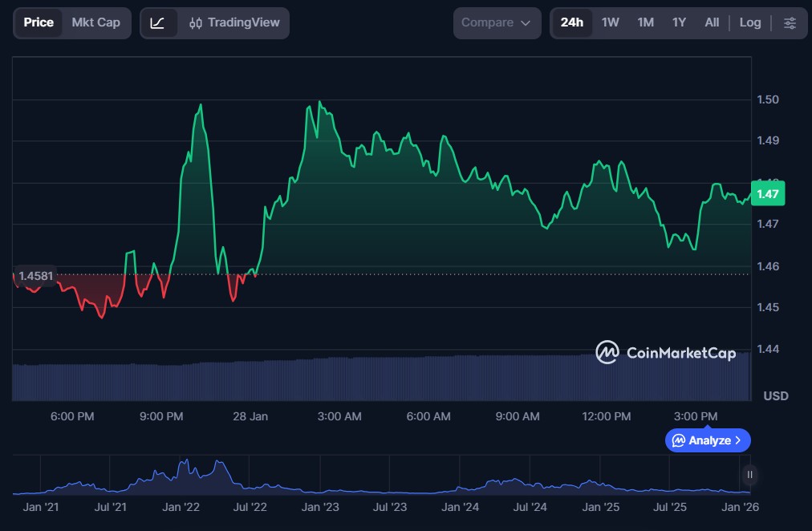Expand the Compare dropdown

coord(496,22)
